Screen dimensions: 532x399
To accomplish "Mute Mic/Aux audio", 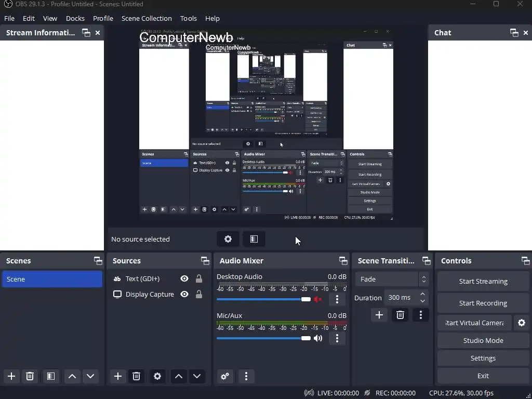I will pyautogui.click(x=318, y=338).
